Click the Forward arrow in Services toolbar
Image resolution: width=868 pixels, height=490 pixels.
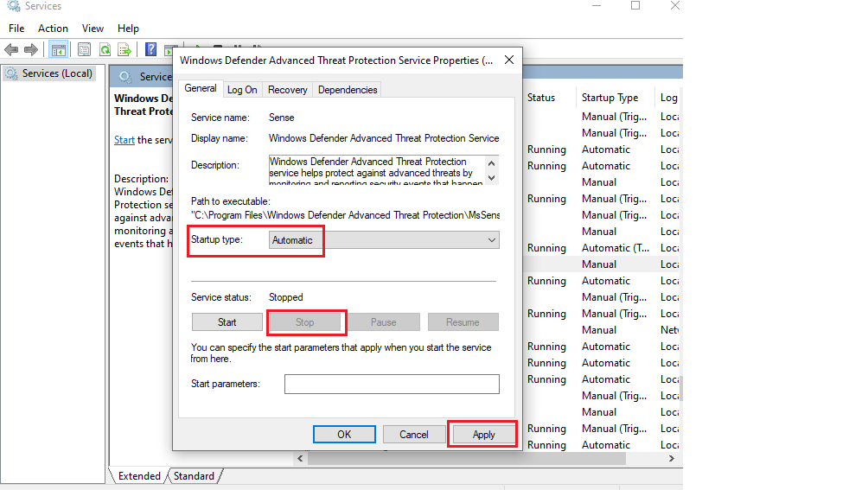(x=31, y=50)
